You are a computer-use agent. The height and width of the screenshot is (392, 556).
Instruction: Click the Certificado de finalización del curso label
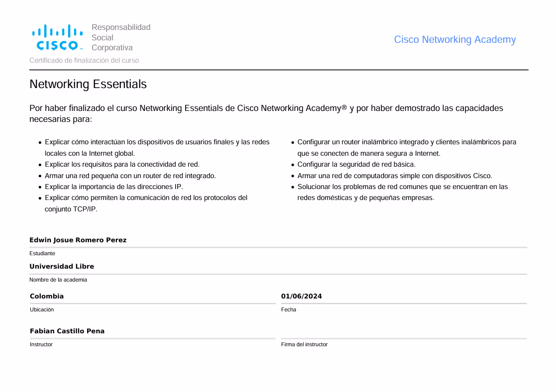84,60
